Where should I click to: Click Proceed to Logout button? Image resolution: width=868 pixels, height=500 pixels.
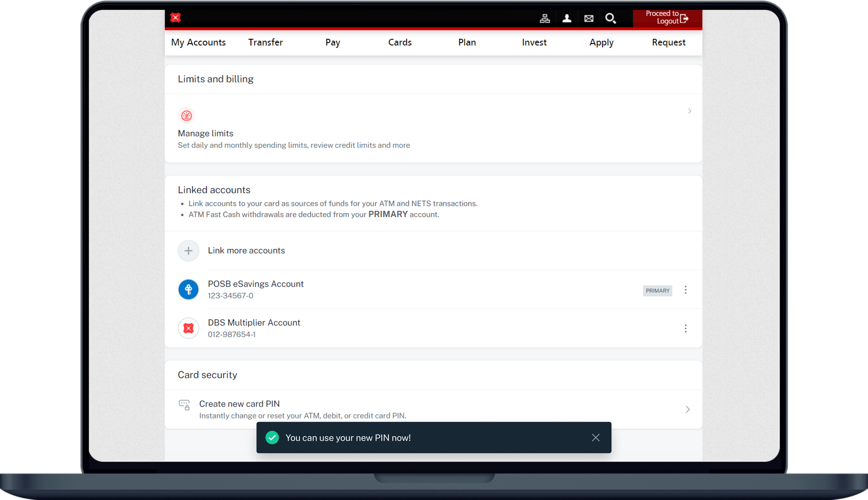point(667,18)
